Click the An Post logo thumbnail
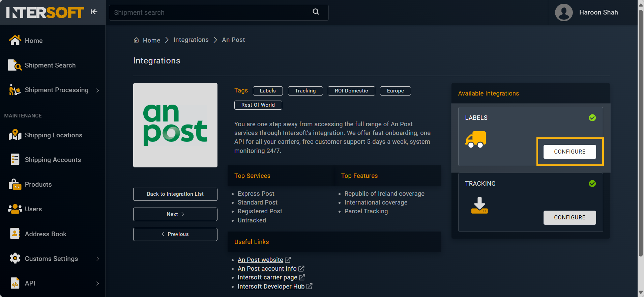This screenshot has height=297, width=644. click(175, 125)
